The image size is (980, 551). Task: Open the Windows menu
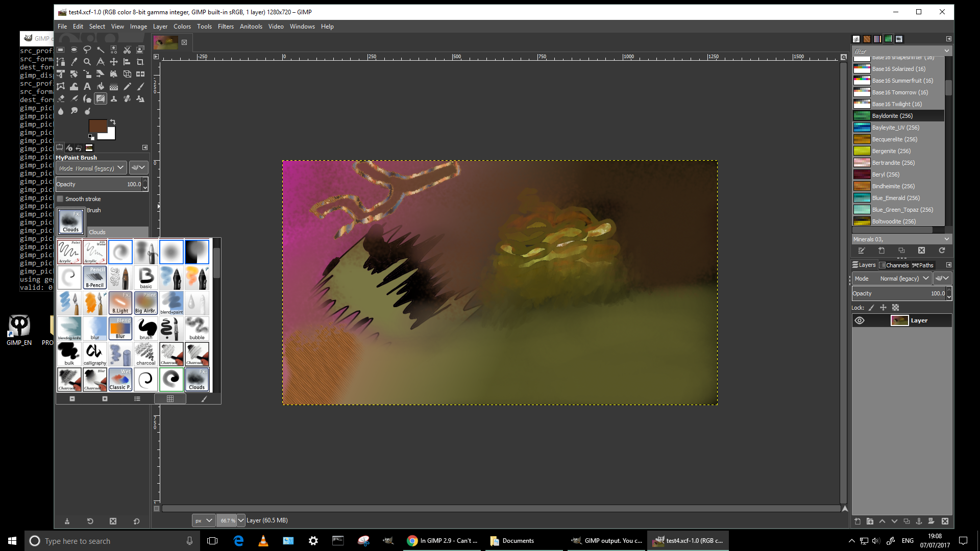[x=302, y=27]
